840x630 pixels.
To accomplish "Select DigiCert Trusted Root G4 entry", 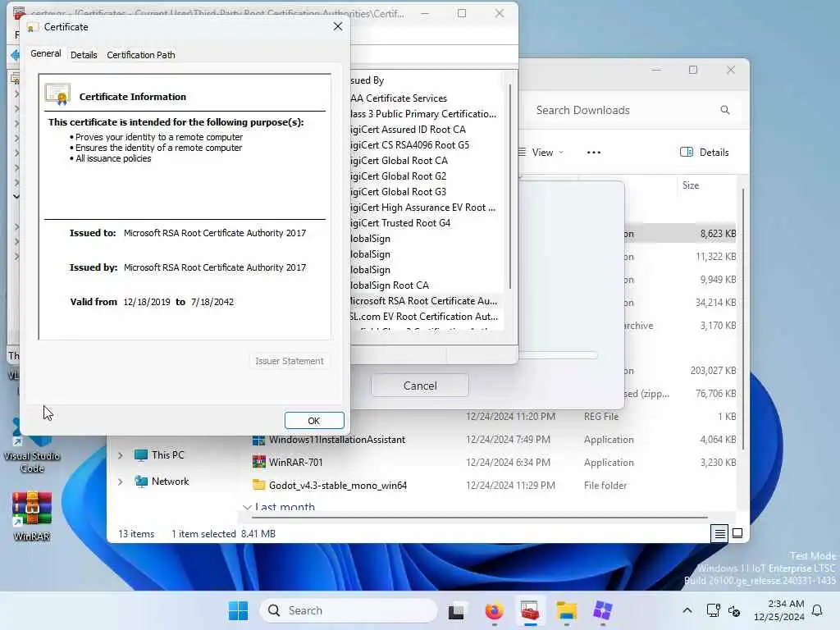I will pos(400,223).
